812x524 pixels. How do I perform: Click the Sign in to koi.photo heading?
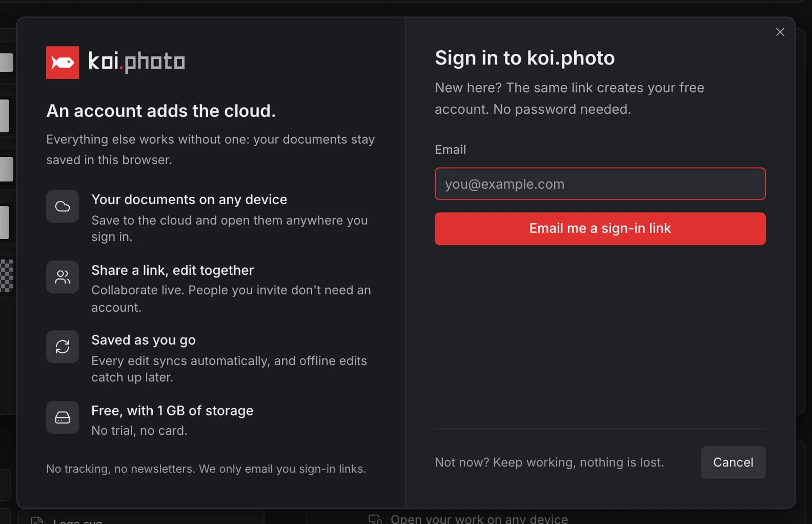(524, 58)
